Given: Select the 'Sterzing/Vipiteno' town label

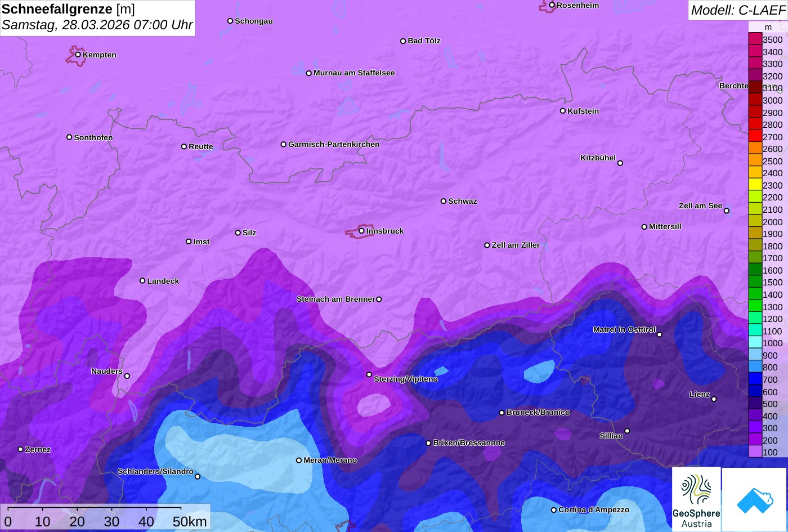Looking at the screenshot, I should click(x=406, y=379).
